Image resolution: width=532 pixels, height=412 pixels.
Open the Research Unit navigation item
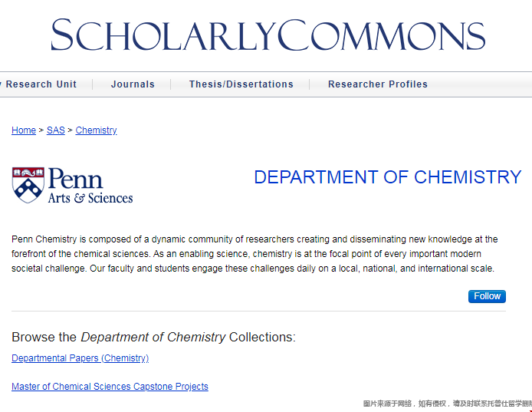coord(41,84)
